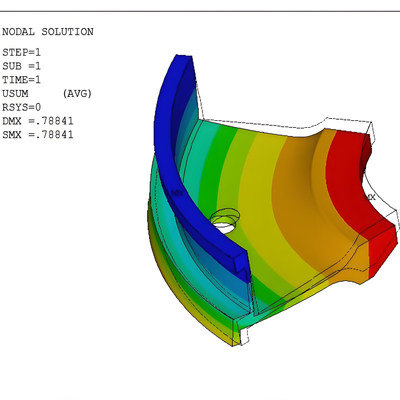Click the 'TIME=1' label
The image size is (400, 400).
coord(21,80)
